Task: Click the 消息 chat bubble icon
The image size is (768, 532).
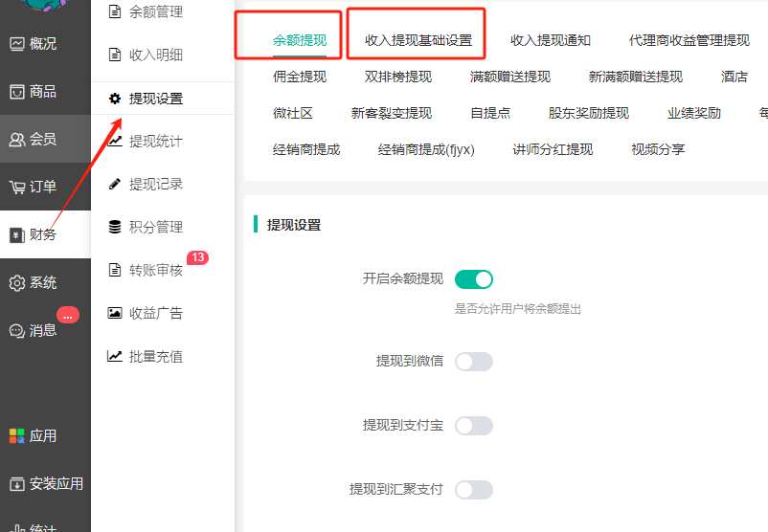Action: point(17,331)
